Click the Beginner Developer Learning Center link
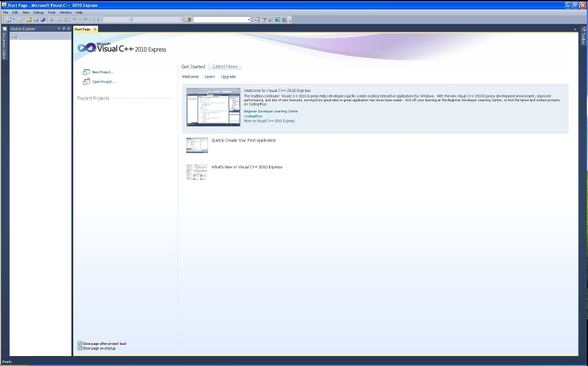588x366 pixels. click(271, 111)
